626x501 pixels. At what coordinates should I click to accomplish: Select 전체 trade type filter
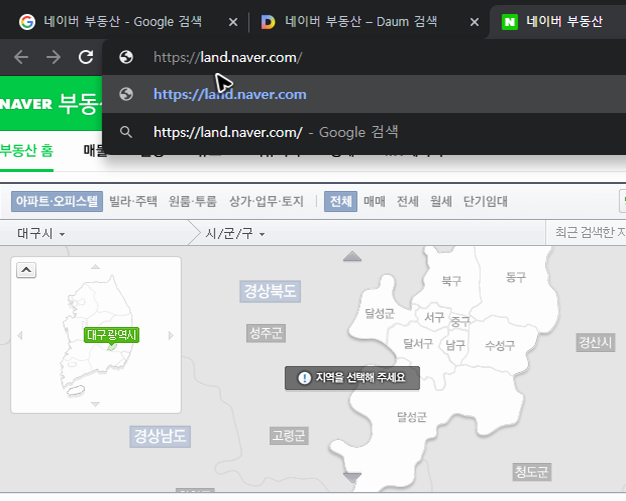coord(341,201)
